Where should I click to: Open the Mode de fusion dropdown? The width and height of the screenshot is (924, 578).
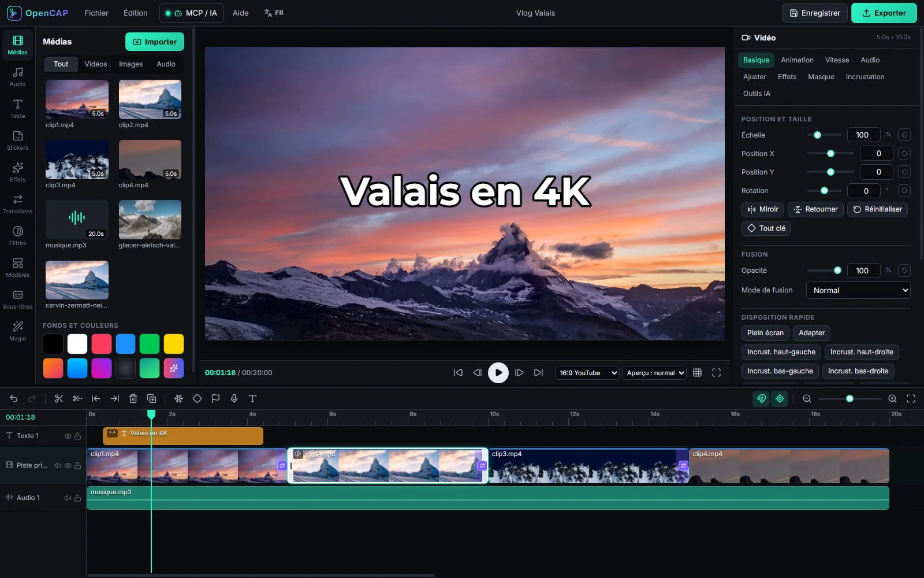point(858,290)
